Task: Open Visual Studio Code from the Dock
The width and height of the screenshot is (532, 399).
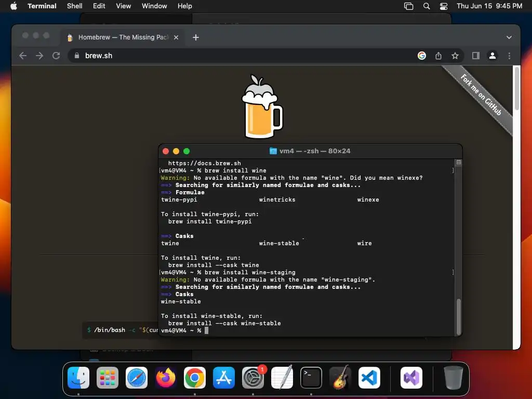Action: coord(369,378)
